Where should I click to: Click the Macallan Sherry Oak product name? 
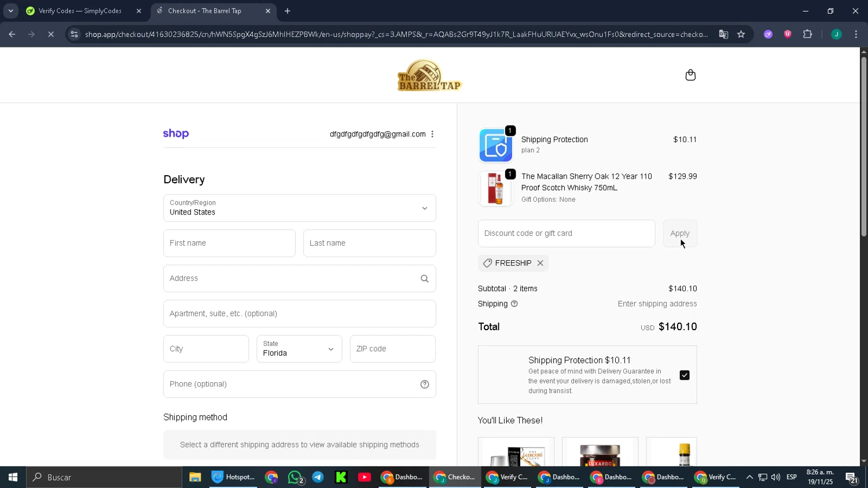pos(587,182)
